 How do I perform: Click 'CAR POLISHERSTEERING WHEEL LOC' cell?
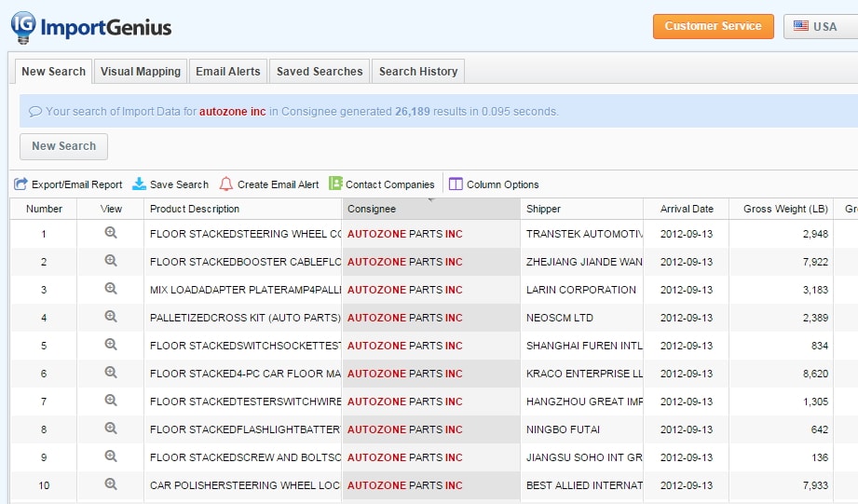(245, 484)
